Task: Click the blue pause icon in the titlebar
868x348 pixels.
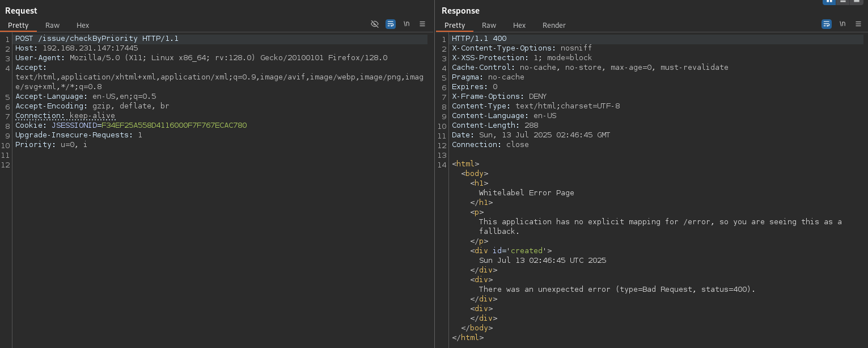Action: [829, 2]
